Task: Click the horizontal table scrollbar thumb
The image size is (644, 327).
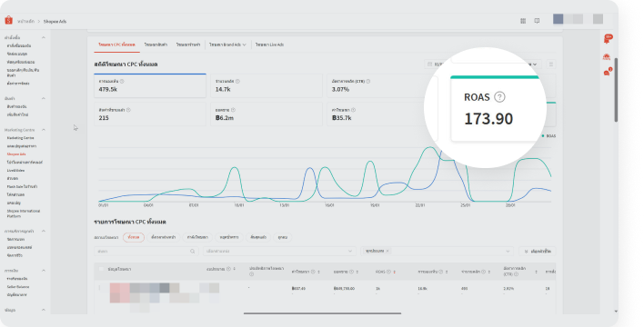Action: (322, 313)
